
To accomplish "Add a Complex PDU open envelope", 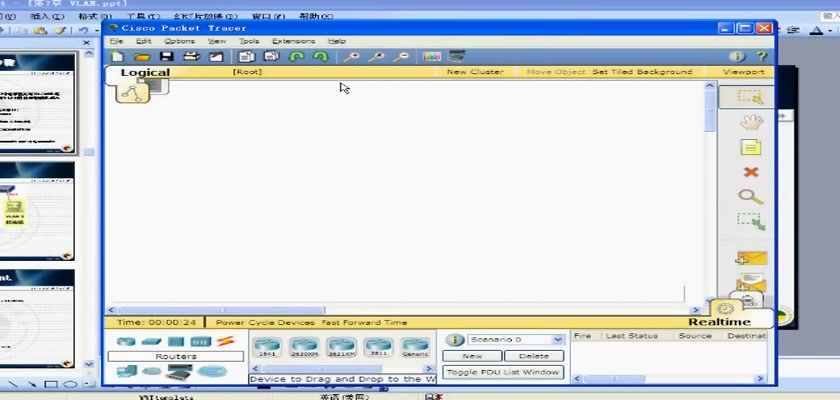I will click(x=751, y=282).
